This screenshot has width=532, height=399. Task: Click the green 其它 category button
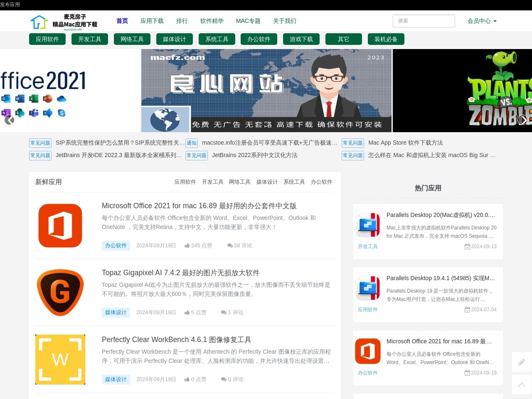[x=344, y=39]
